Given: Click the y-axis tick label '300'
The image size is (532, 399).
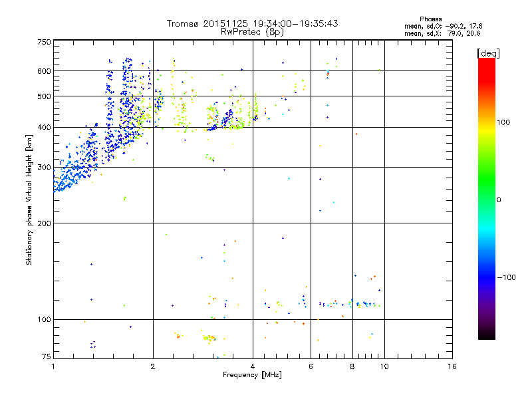Looking at the screenshot, I should pos(44,168).
